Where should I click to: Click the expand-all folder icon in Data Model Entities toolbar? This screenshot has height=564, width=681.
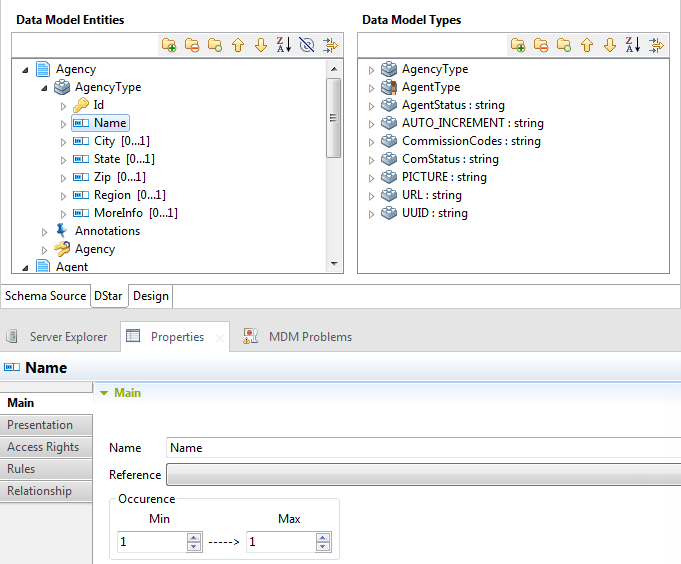169,45
